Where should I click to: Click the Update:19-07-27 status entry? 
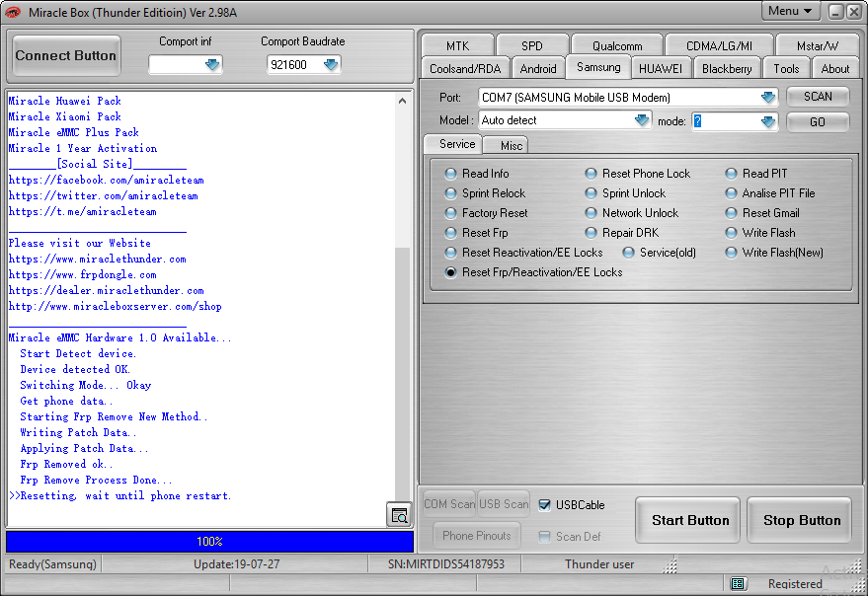click(x=236, y=563)
